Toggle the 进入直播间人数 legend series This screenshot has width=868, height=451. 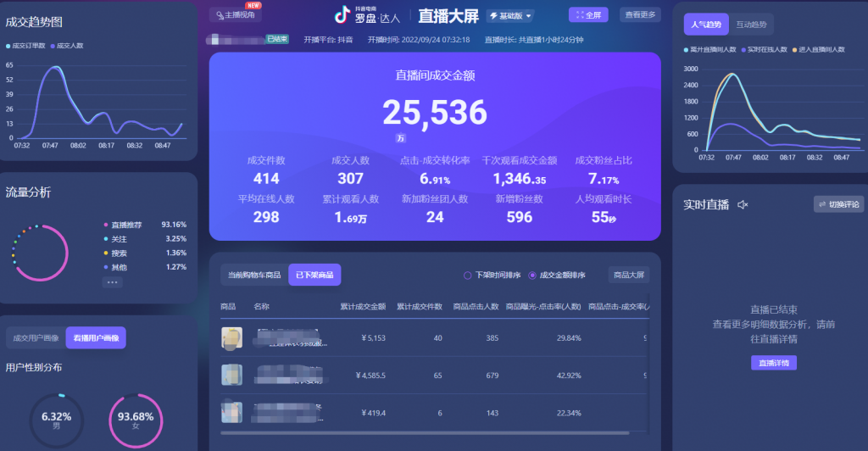coord(819,50)
